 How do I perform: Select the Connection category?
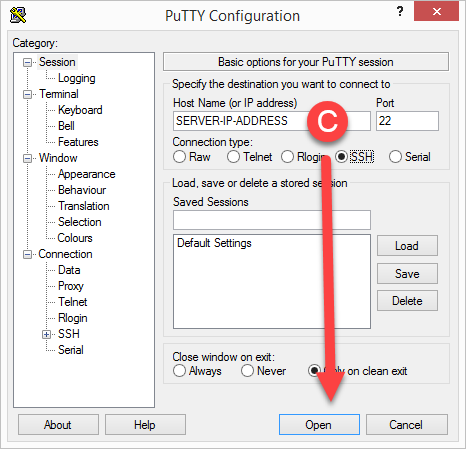[65, 254]
